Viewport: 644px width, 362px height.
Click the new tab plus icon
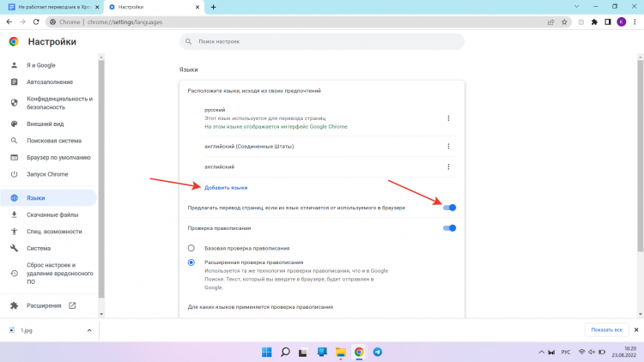tap(213, 7)
